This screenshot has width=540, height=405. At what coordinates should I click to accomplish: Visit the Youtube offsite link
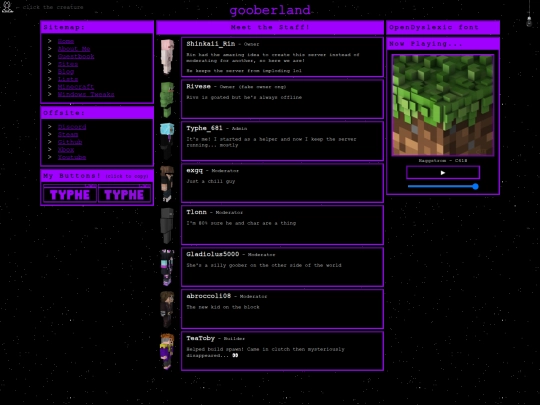click(72, 157)
